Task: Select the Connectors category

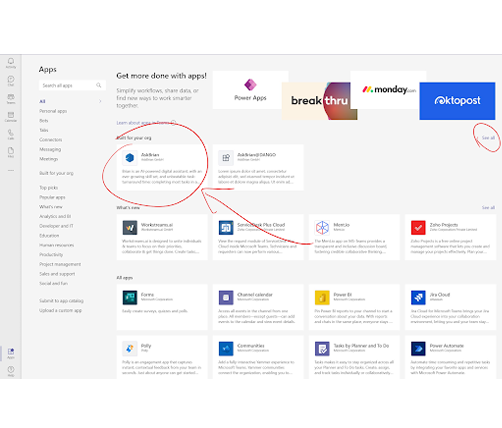Action: 51,140
